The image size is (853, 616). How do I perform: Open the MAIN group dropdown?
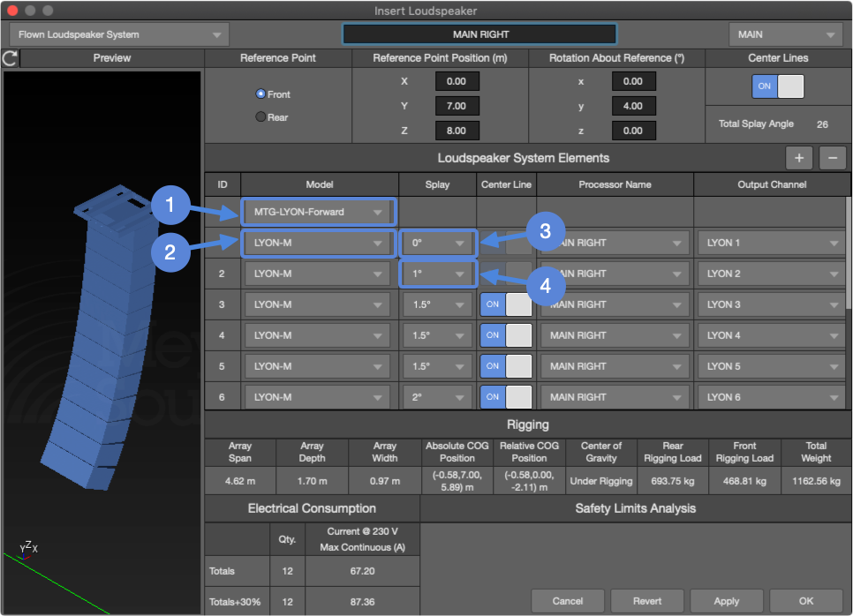point(787,34)
